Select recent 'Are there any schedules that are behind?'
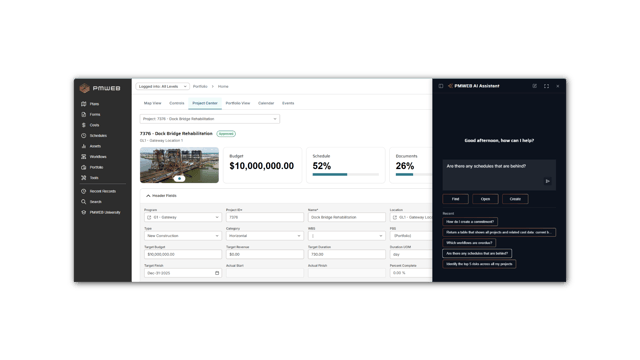The height and width of the screenshot is (360, 640). pos(477,253)
